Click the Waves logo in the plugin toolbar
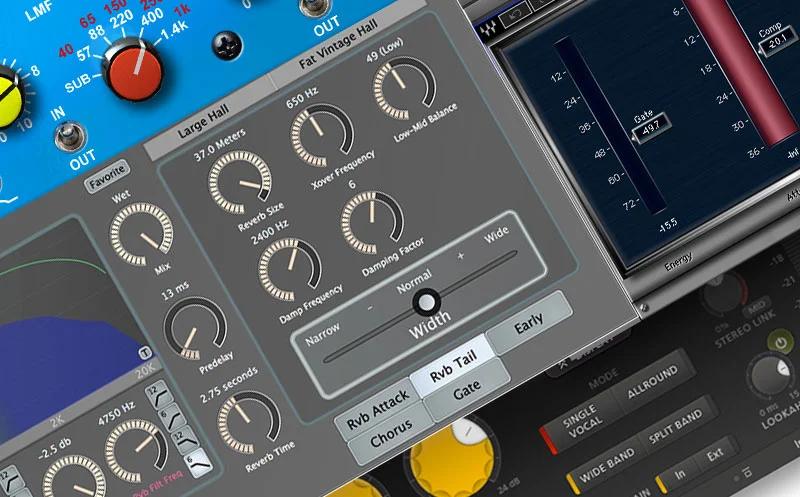Screen dimensions: 800x497 pos(488,30)
